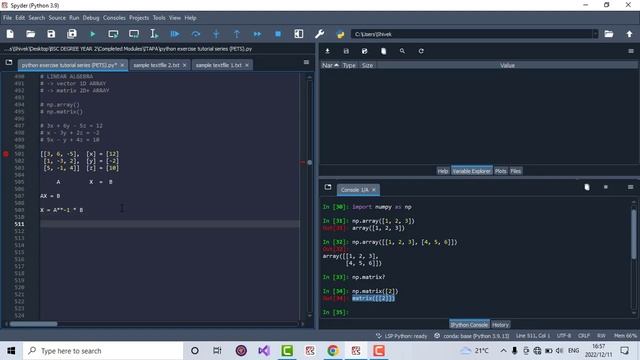
Task: Close the python exercise tutorial series tab
Action: [122, 65]
